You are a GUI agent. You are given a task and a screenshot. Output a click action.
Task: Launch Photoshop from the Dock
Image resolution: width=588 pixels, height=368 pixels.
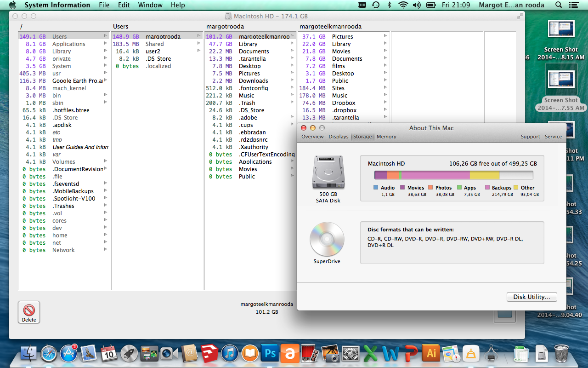270,353
